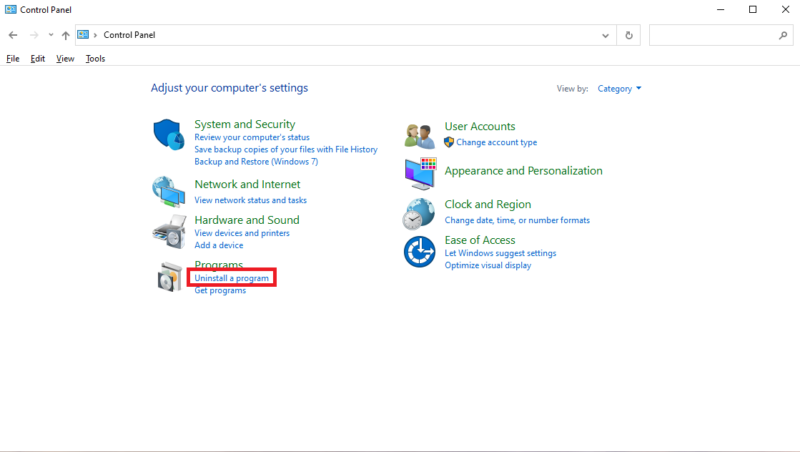Open the File menu

click(13, 59)
